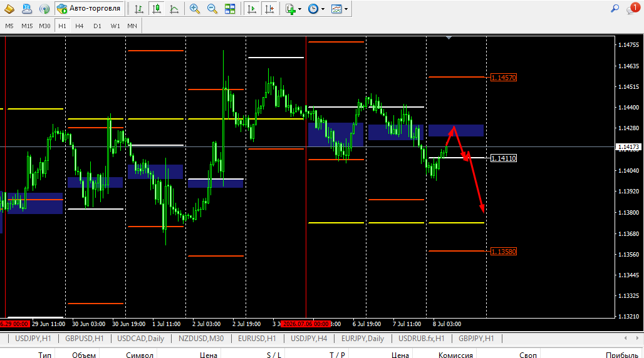Switch to the EURUSD,H1 chart tab
The height and width of the screenshot is (358, 644).
[257, 339]
